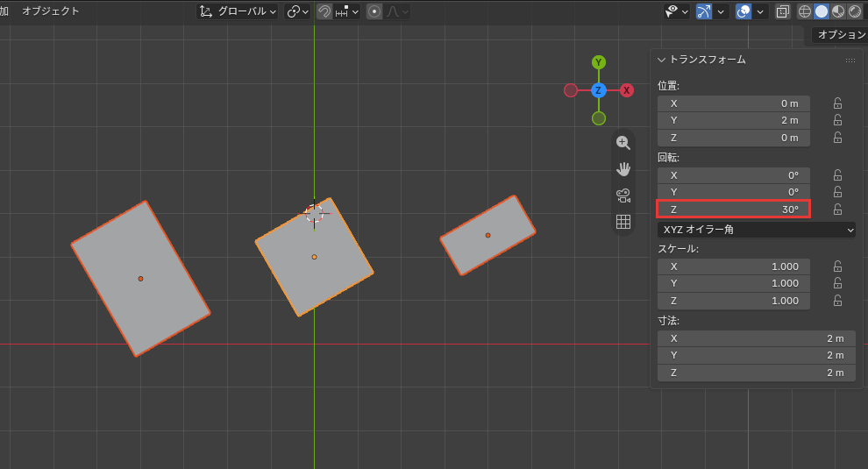Image resolution: width=868 pixels, height=469 pixels.
Task: Toggle camera view with camera icon
Action: pyautogui.click(x=623, y=195)
